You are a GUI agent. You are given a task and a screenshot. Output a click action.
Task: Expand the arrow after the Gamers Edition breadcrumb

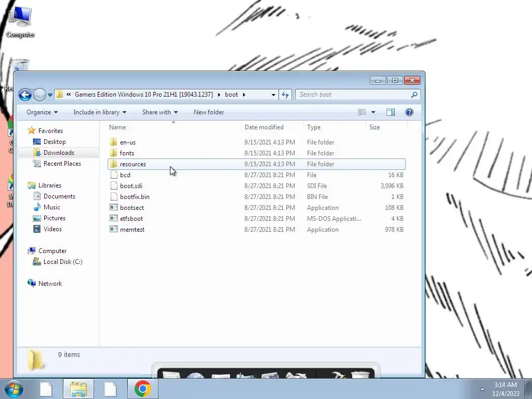click(219, 95)
